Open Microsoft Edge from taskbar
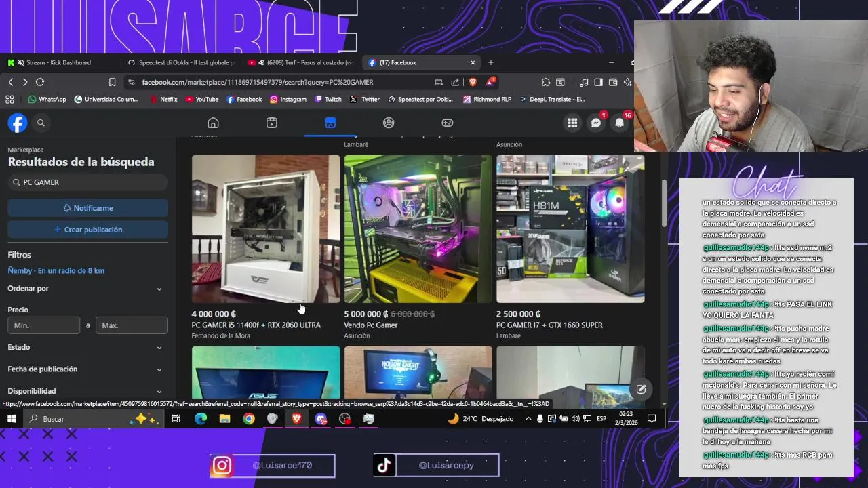The height and width of the screenshot is (488, 868). 201,419
